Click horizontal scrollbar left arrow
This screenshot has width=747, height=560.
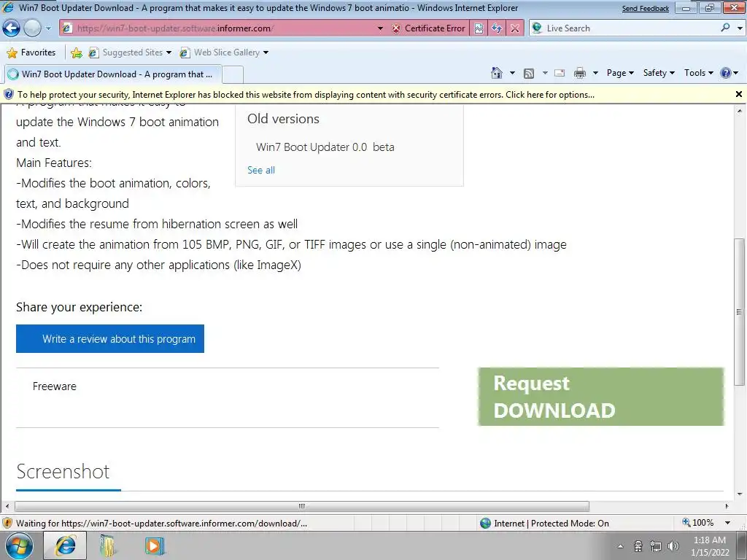click(x=7, y=506)
